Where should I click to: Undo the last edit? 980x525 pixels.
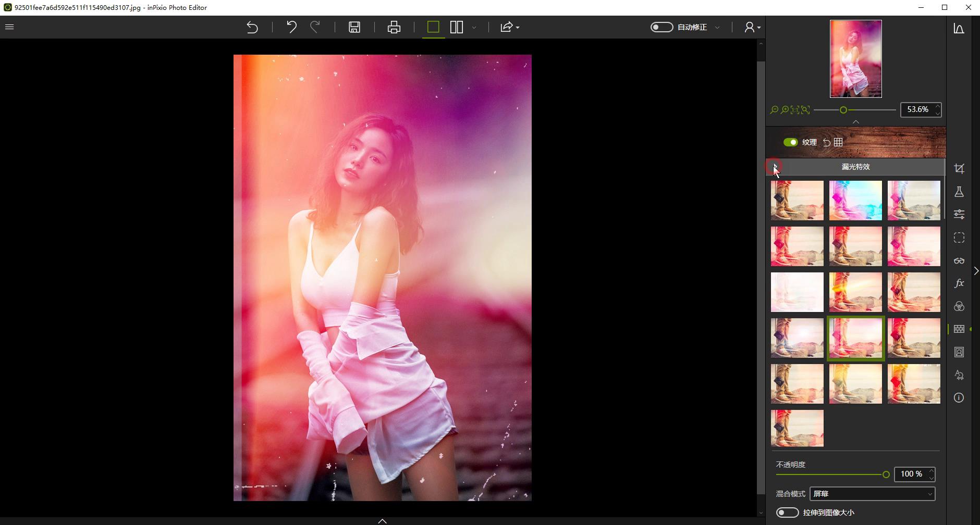tap(291, 27)
